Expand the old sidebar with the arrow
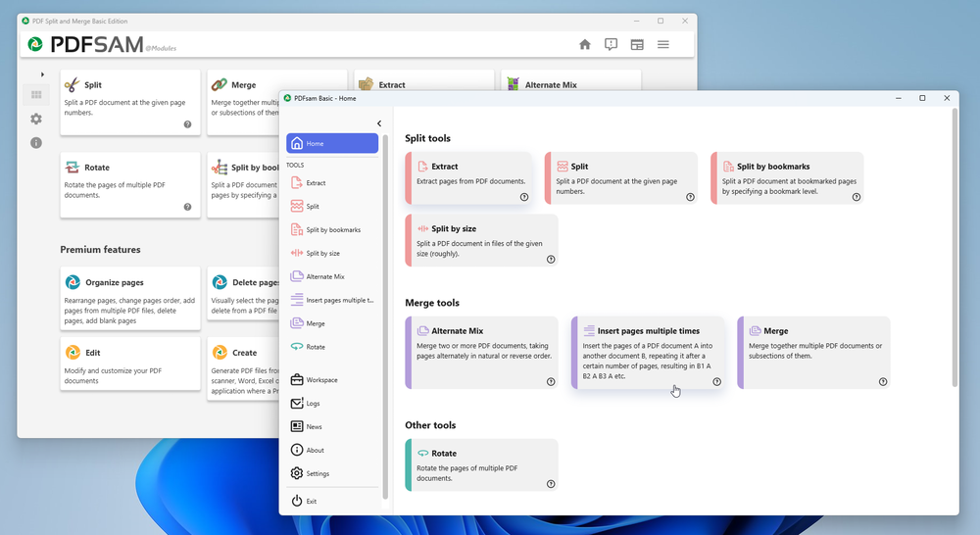Screen dimensions: 980x535 click(42, 74)
